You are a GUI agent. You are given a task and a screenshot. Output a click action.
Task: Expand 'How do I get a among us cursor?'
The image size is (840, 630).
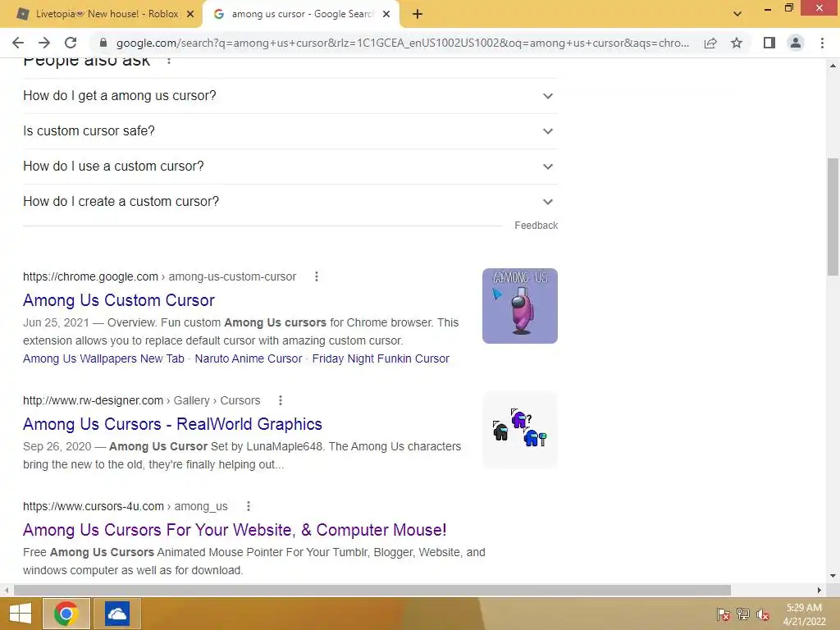pyautogui.click(x=290, y=96)
